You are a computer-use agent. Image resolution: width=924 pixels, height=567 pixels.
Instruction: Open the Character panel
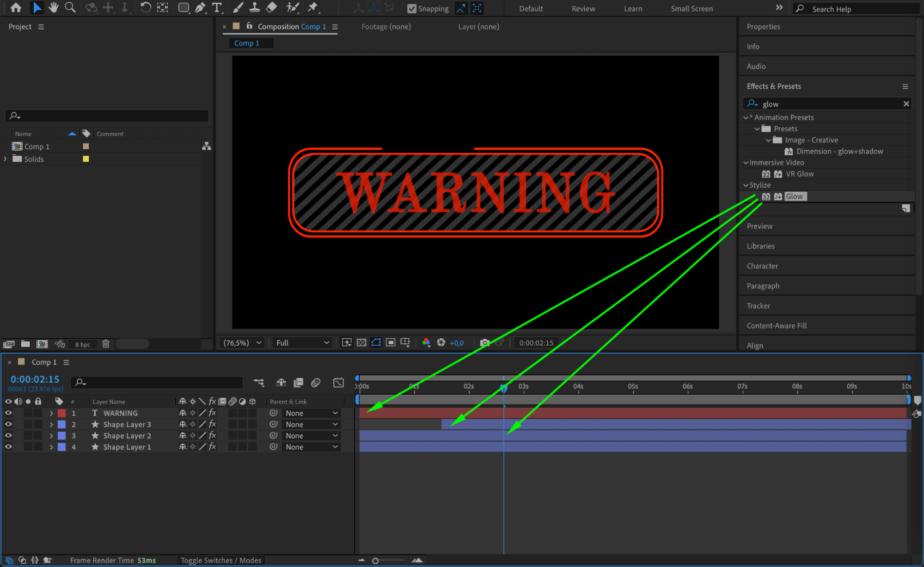click(762, 266)
